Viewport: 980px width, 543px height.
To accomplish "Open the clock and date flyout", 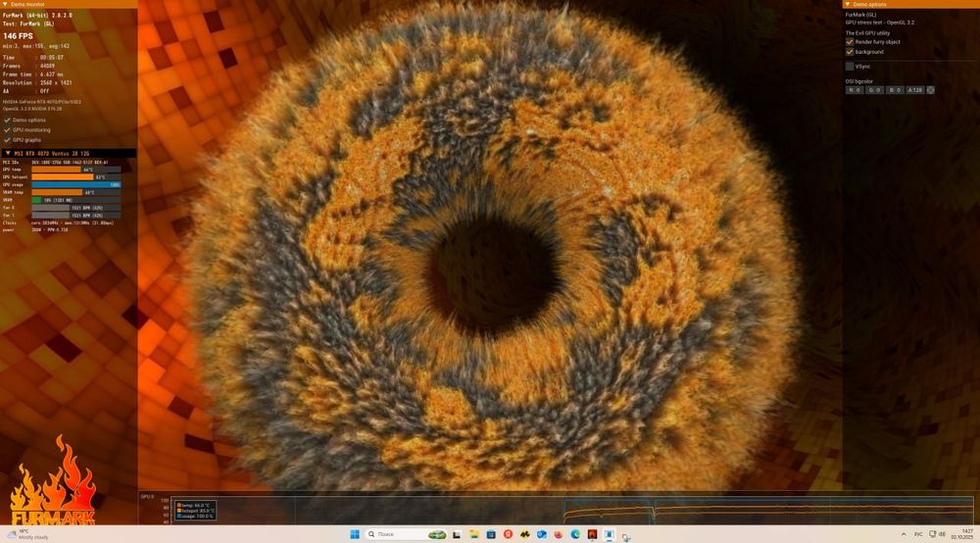I will pyautogui.click(x=962, y=534).
